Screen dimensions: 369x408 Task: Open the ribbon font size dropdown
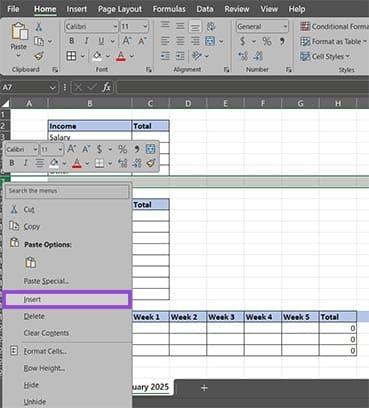pyautogui.click(x=145, y=26)
